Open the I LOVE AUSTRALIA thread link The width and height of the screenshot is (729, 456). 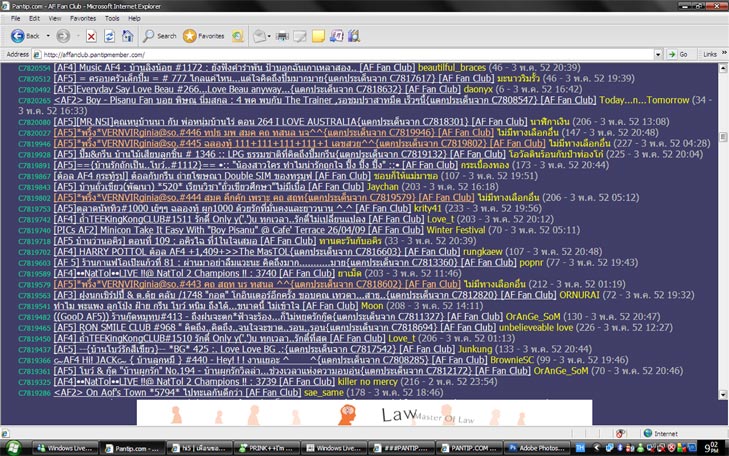click(x=291, y=122)
